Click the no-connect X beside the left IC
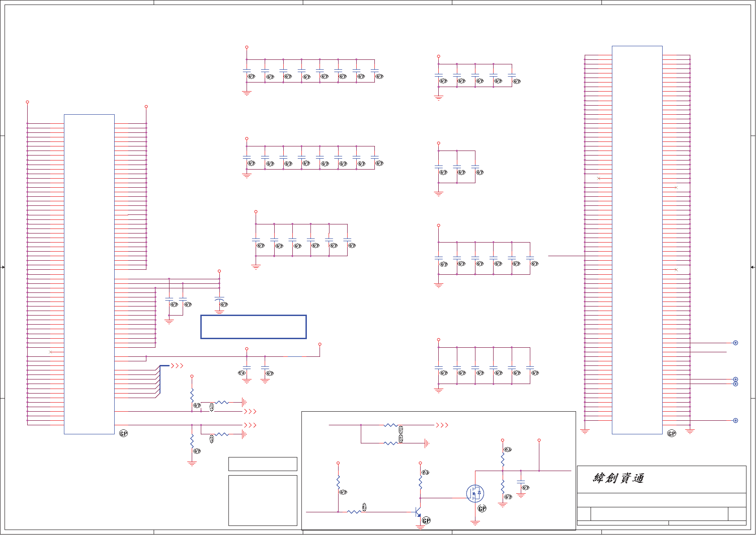This screenshot has width=756, height=535. [x=50, y=352]
